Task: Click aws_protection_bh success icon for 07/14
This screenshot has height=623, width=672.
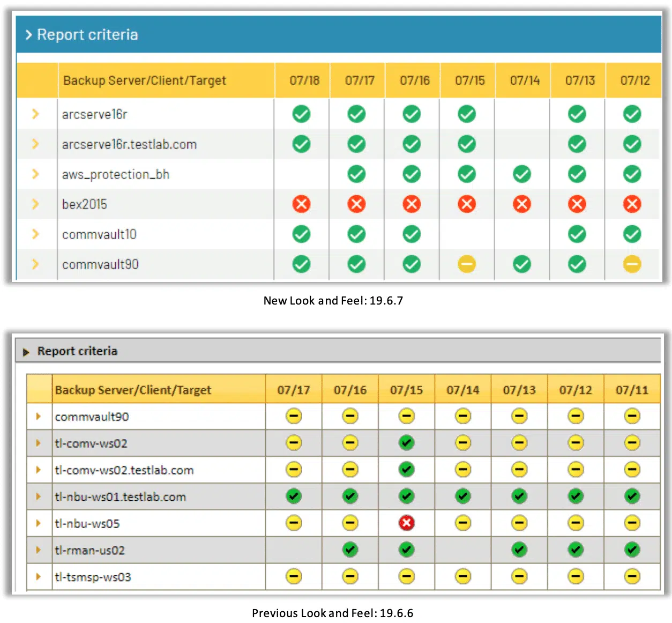Action: click(522, 174)
